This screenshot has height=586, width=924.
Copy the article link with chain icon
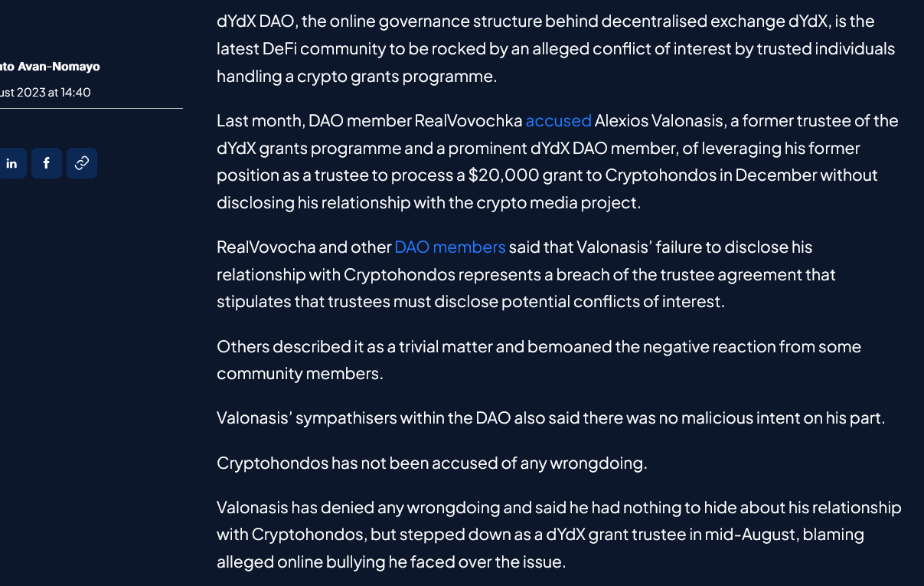(82, 163)
